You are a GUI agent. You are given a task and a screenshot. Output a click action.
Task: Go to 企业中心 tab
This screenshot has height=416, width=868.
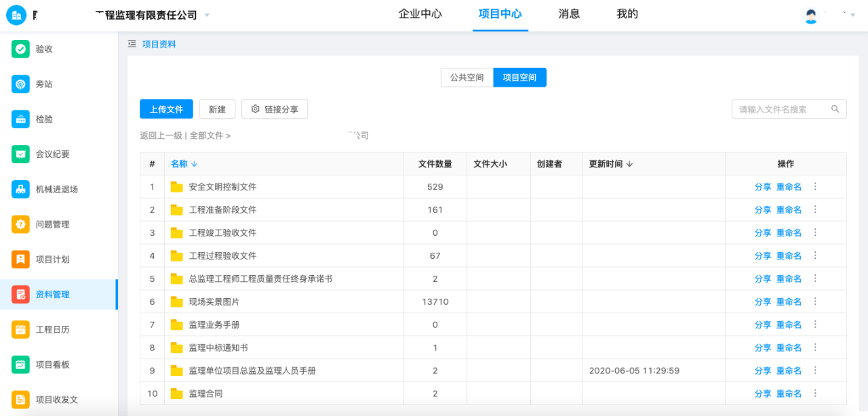[420, 14]
